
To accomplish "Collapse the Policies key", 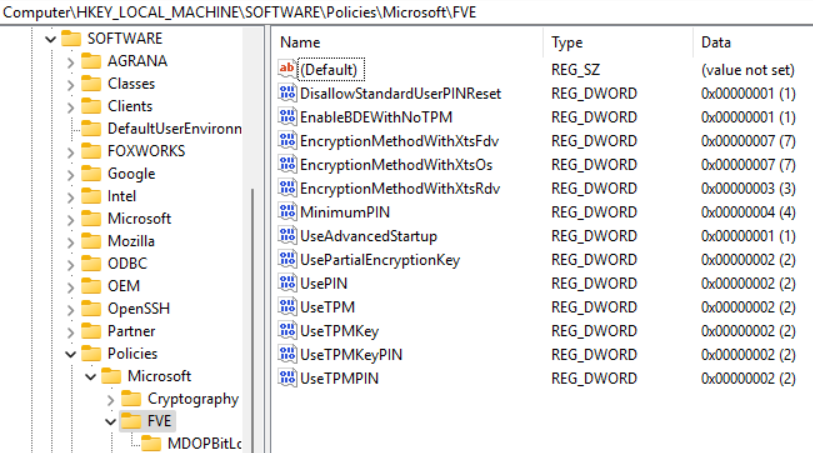I will click(71, 355).
